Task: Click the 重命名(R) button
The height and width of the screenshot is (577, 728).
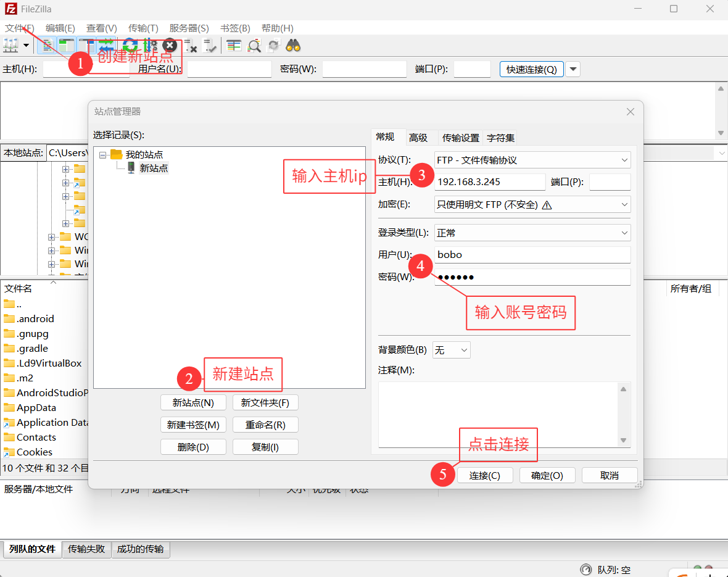Action: (x=265, y=425)
